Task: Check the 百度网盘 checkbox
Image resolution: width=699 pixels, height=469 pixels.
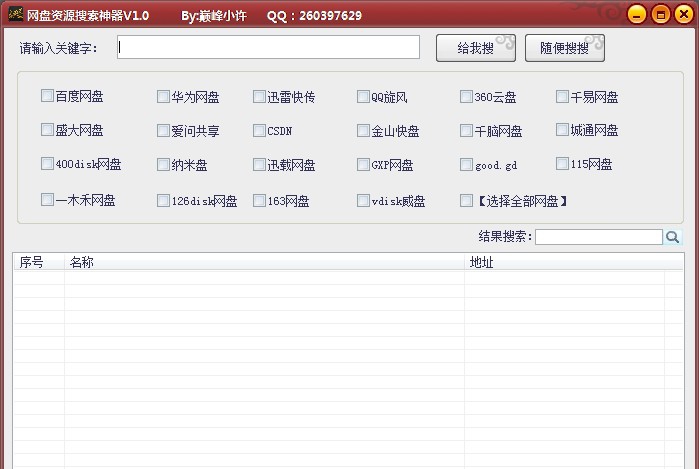Action: pyautogui.click(x=47, y=95)
